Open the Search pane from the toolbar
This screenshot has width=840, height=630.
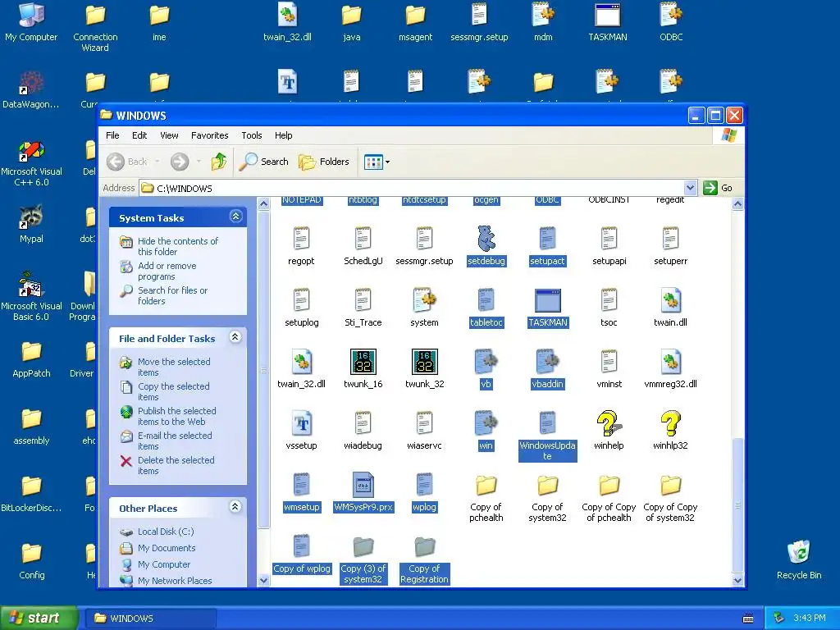click(x=263, y=162)
